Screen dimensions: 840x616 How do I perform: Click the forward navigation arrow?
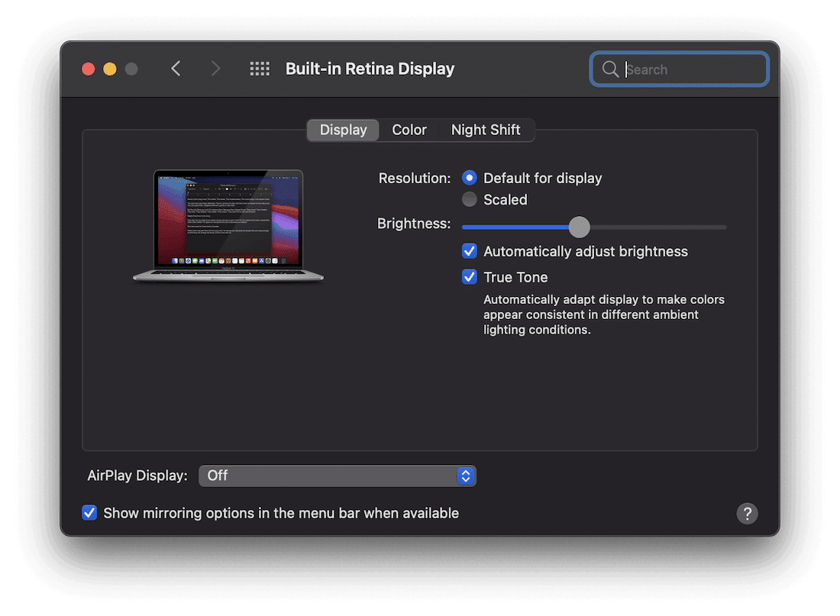(x=215, y=69)
